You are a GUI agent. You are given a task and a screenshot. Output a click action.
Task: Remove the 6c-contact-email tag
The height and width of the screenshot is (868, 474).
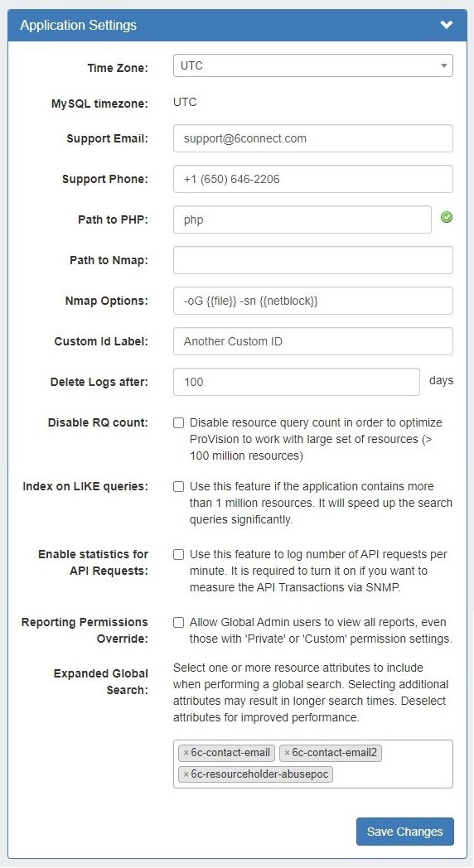coord(186,753)
